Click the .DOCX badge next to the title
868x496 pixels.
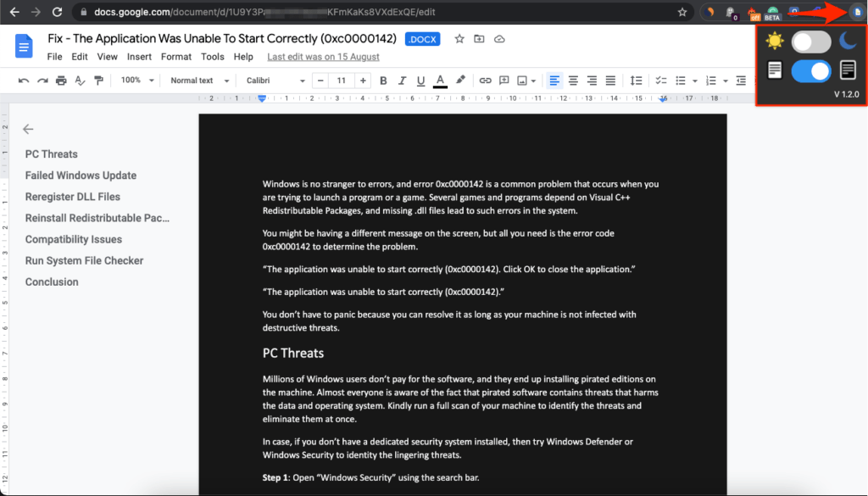[422, 38]
